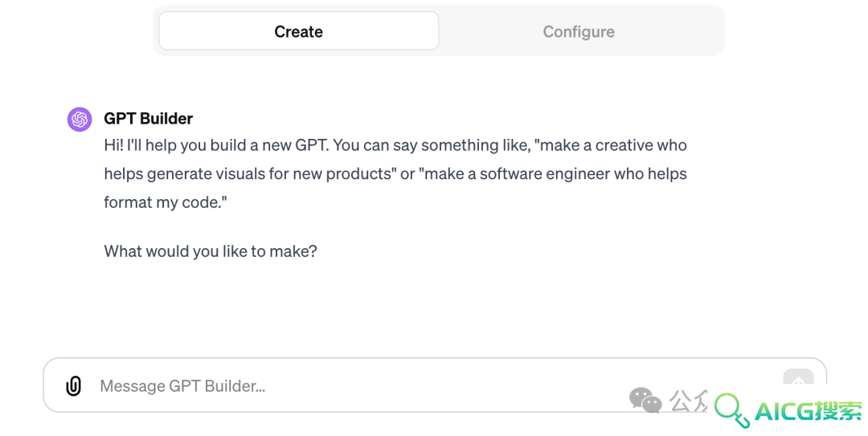Click "You can say something like" text

click(431, 145)
